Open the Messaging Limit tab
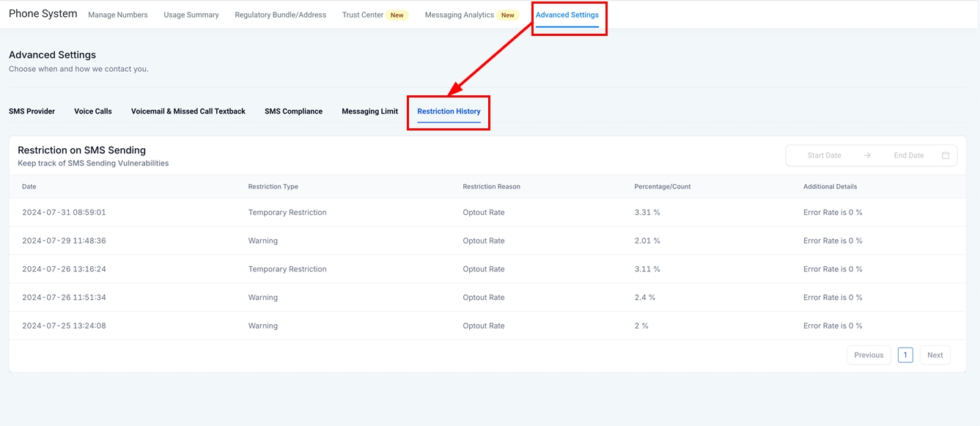 pyautogui.click(x=369, y=111)
